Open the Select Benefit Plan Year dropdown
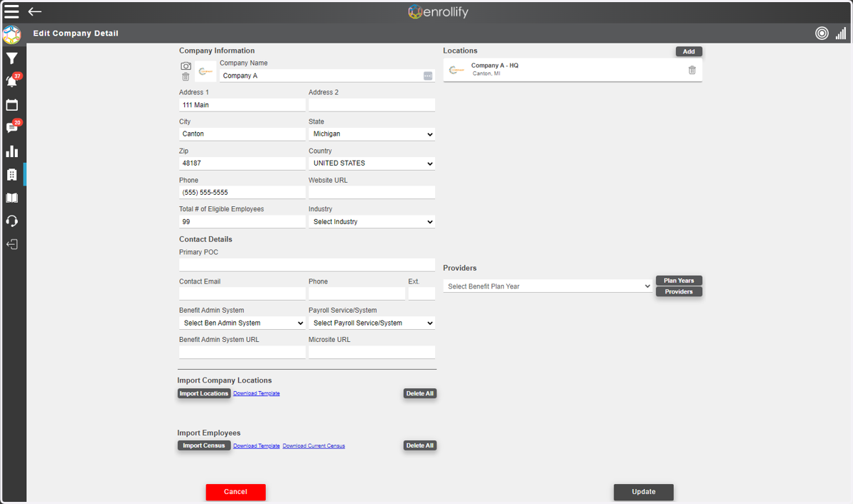 [548, 286]
